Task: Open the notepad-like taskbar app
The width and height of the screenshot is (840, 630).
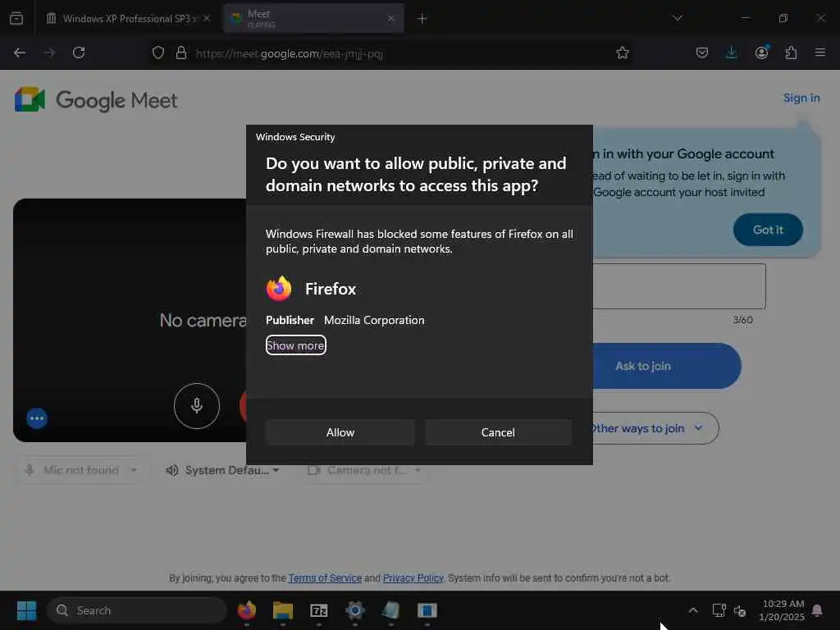Action: coord(391,610)
